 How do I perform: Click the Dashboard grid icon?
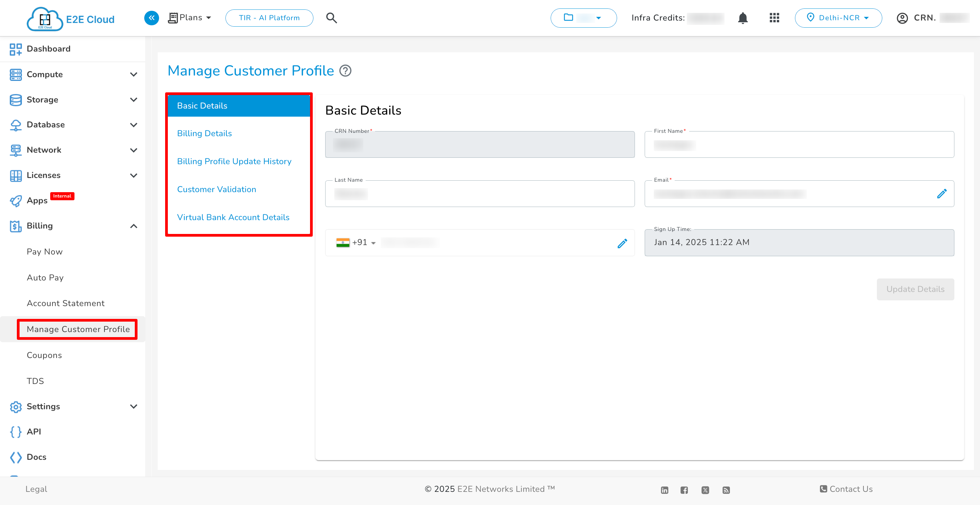[x=16, y=49]
